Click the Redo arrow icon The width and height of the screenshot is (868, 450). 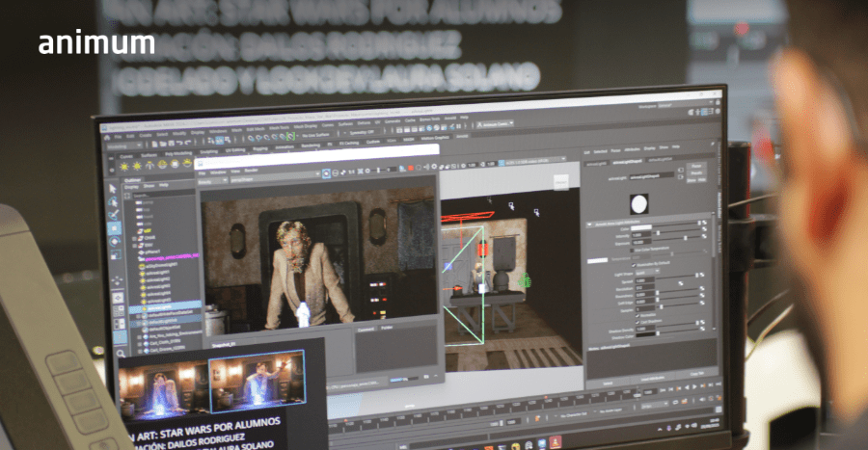[x=188, y=144]
